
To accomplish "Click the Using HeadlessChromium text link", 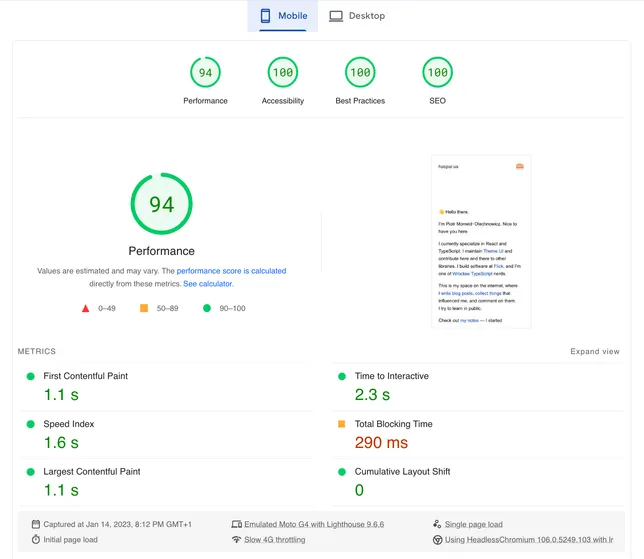I will [x=529, y=540].
